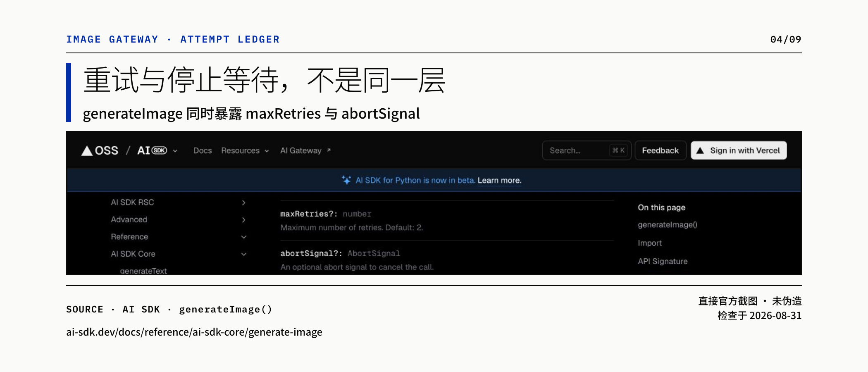
Task: Open the AI Gateway external link
Action: 305,150
